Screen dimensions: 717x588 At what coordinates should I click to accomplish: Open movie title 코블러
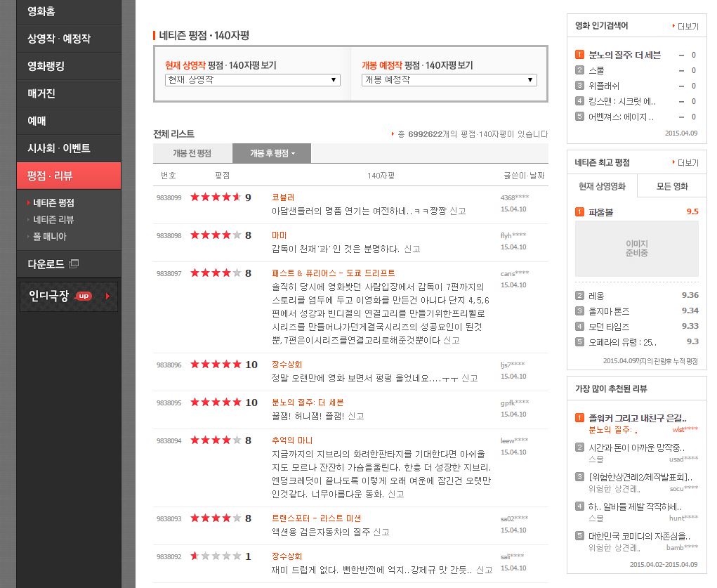point(283,197)
